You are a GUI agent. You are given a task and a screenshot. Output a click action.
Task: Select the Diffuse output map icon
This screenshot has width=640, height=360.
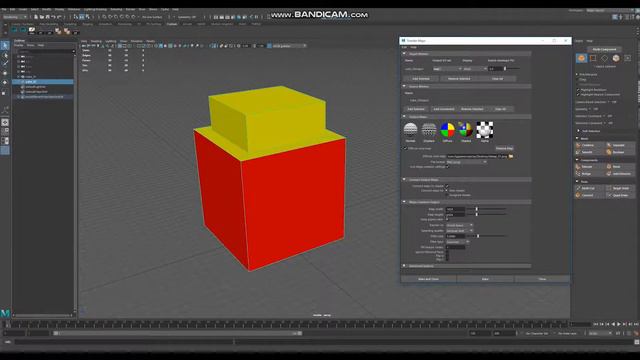tap(447, 130)
